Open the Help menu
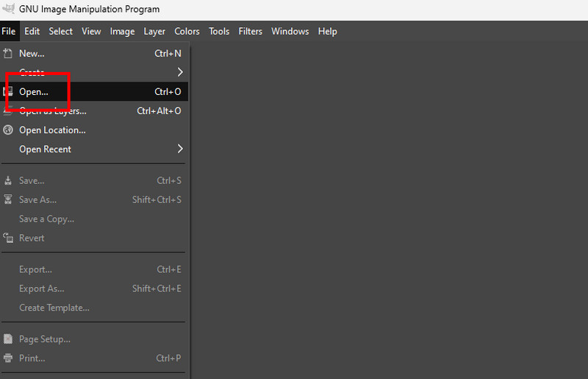The height and width of the screenshot is (379, 588). point(327,31)
